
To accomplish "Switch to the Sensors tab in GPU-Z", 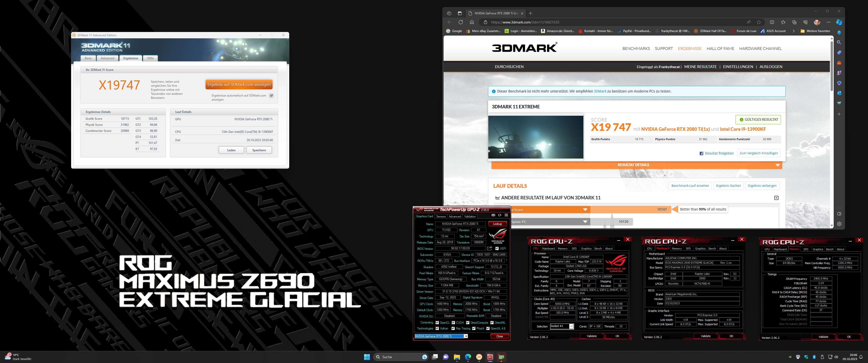I will pos(441,217).
